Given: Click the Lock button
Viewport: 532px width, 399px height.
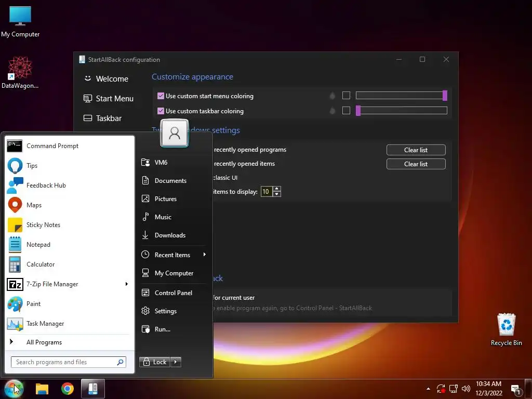Looking at the screenshot, I should coord(155,362).
